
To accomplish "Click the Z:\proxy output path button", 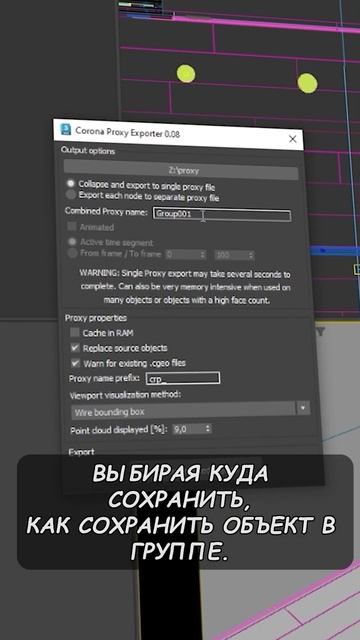I will coord(181,171).
